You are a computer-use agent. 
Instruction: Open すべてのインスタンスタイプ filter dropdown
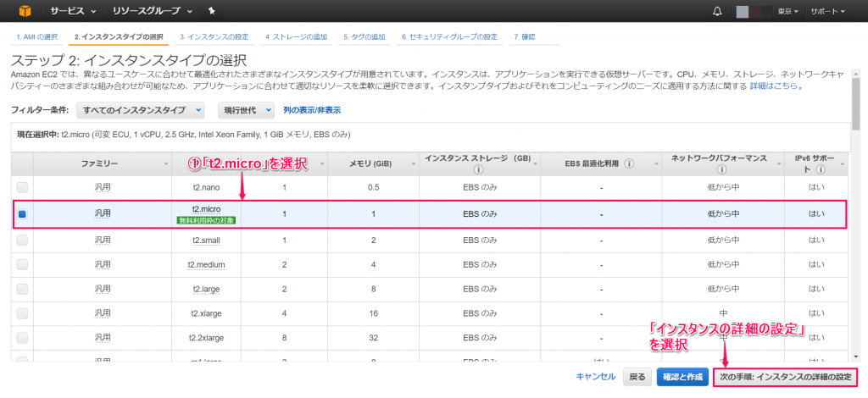coord(141,110)
